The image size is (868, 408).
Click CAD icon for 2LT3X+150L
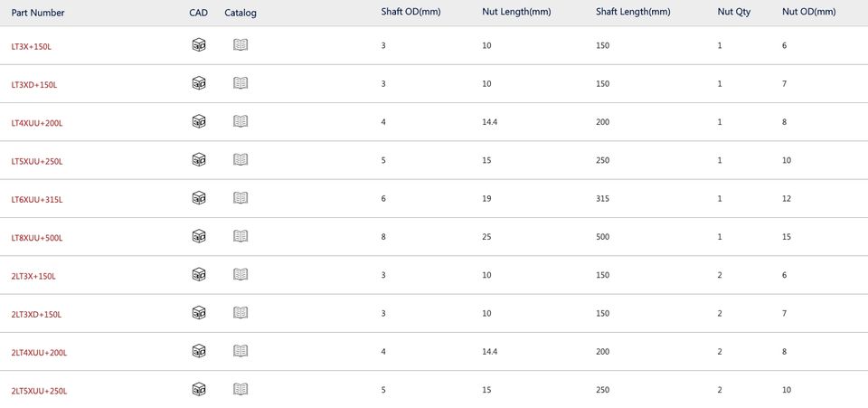(x=199, y=274)
